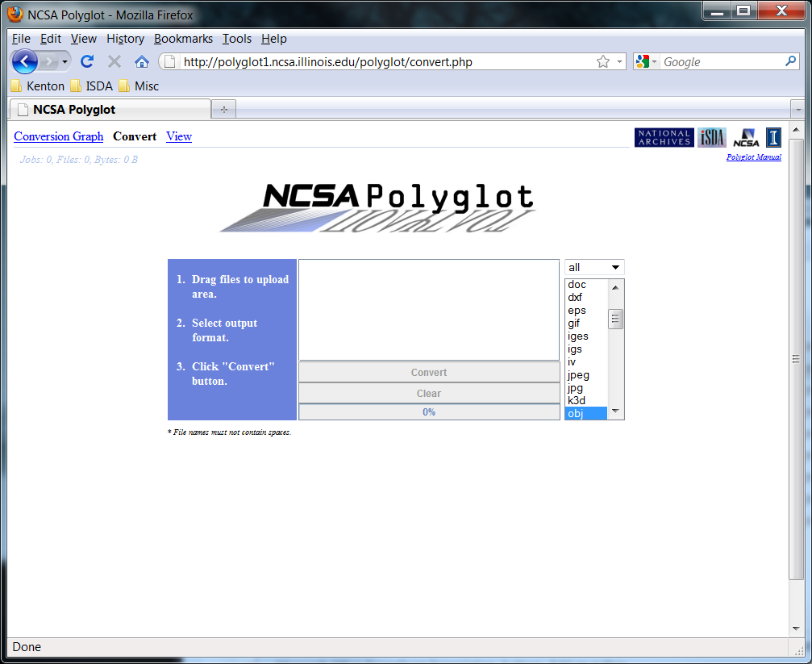
Task: Open the Edit menu
Action: (51, 39)
